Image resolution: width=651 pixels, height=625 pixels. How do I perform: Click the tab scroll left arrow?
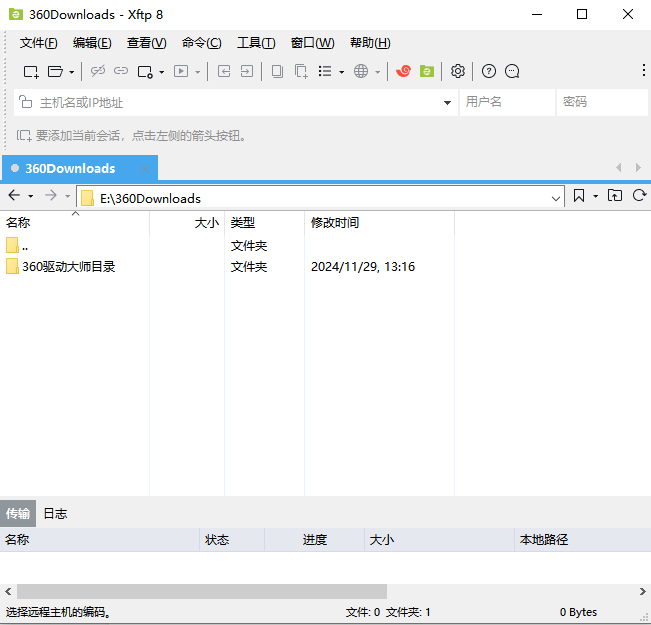point(619,168)
